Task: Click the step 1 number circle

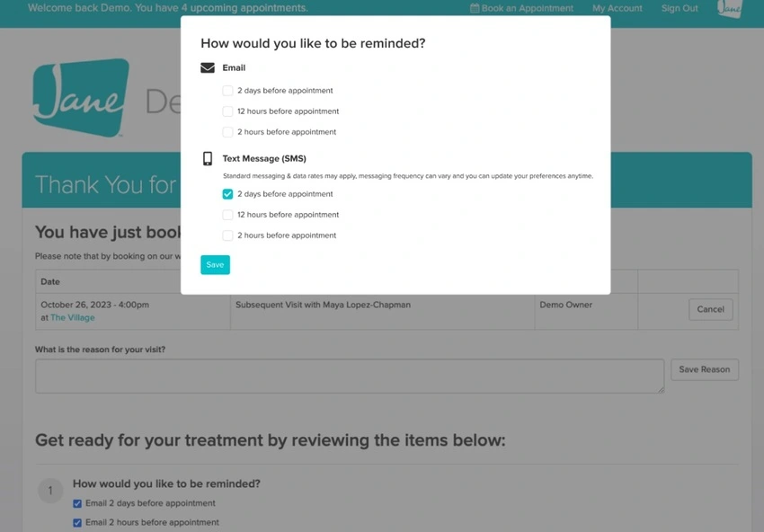Action: 50,491
